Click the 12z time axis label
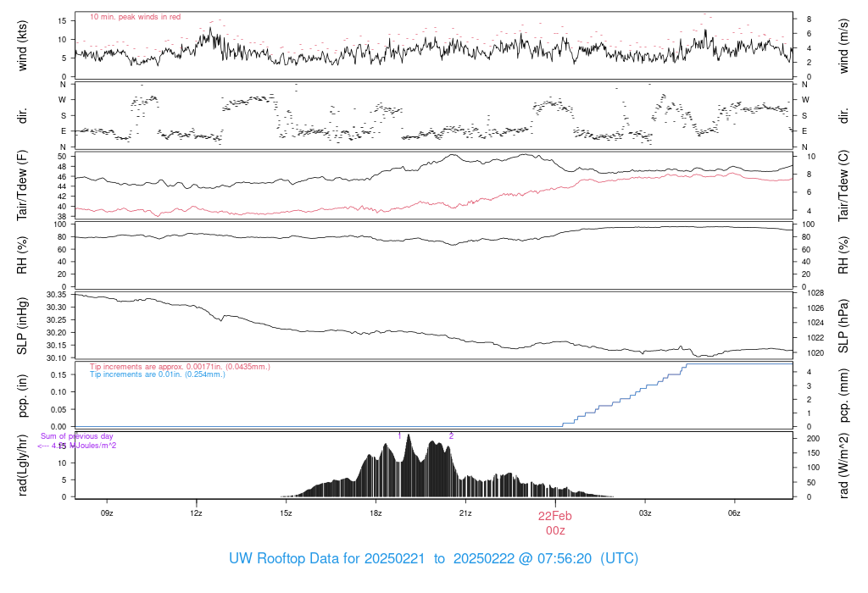The image size is (868, 593). pos(196,513)
